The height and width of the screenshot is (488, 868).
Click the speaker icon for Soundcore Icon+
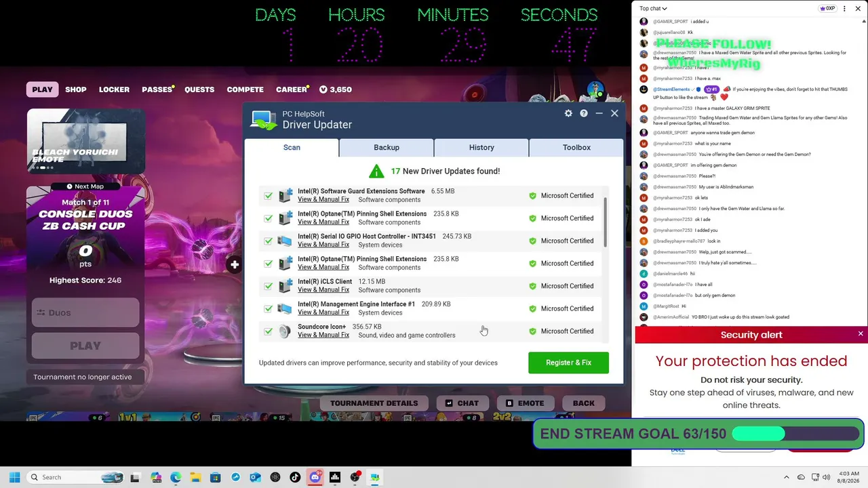pyautogui.click(x=285, y=331)
